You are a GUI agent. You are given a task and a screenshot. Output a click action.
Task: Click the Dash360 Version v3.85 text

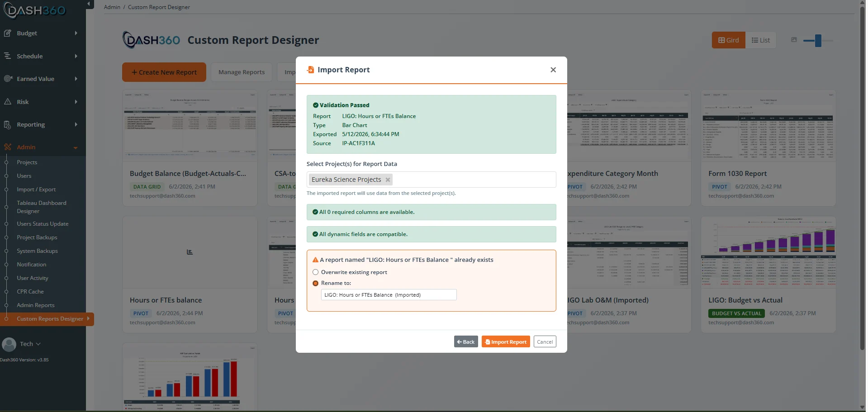coord(24,360)
